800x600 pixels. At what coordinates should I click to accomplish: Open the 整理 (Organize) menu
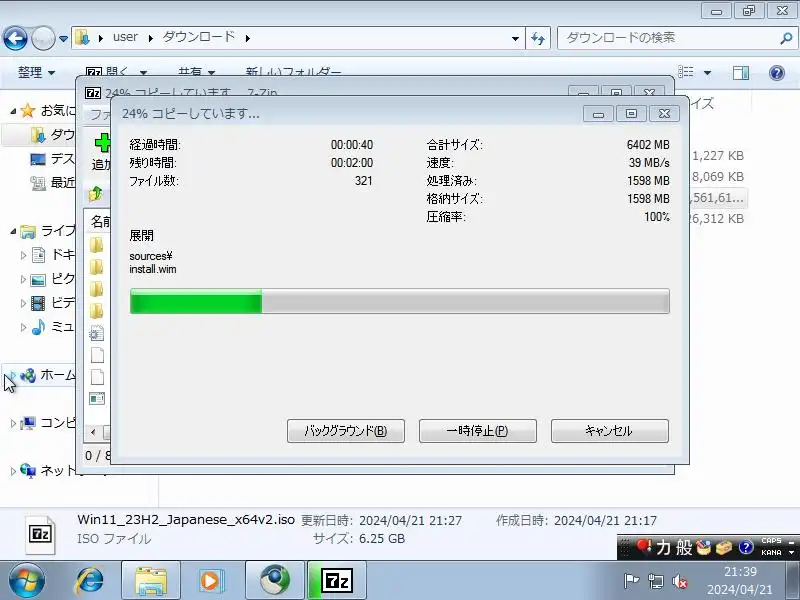click(x=36, y=72)
